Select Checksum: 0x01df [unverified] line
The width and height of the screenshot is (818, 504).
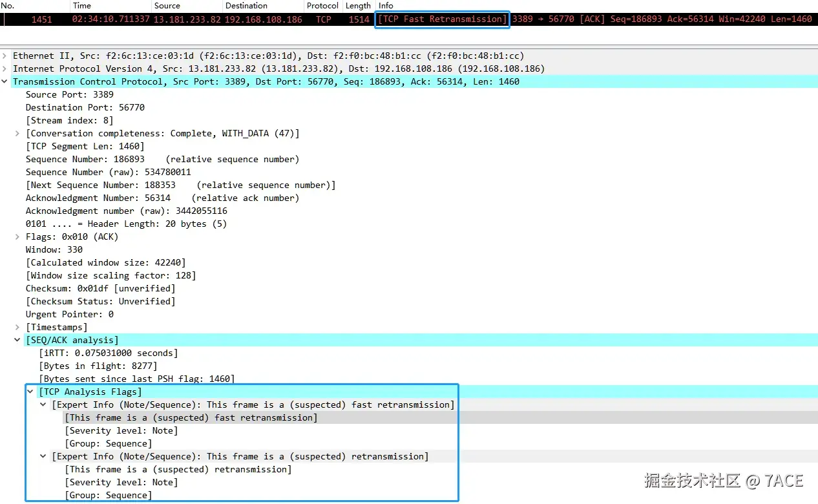[101, 289]
